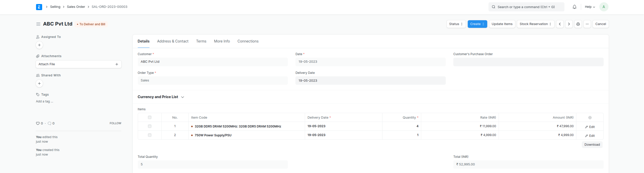Image resolution: width=644 pixels, height=173 pixels.
Task: Click the Update Items button
Action: click(x=502, y=24)
